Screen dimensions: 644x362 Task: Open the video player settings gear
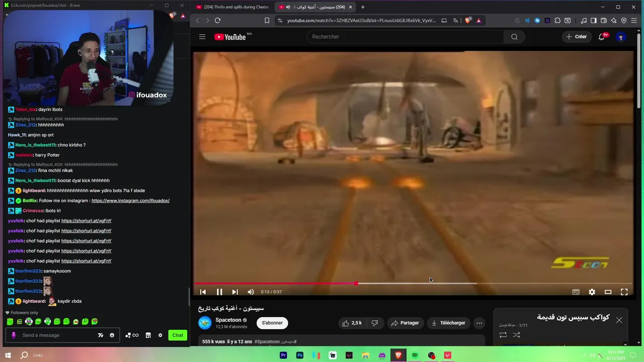592,292
